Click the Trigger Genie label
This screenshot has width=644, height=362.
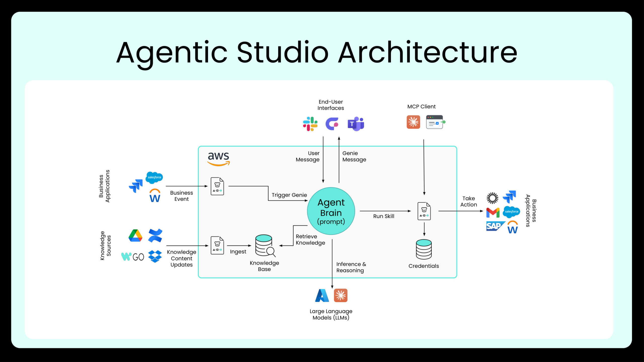pyautogui.click(x=289, y=195)
